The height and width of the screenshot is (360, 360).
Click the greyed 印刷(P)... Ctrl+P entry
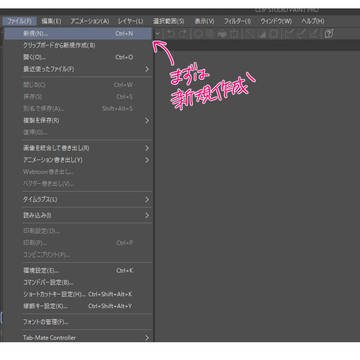tap(78, 243)
